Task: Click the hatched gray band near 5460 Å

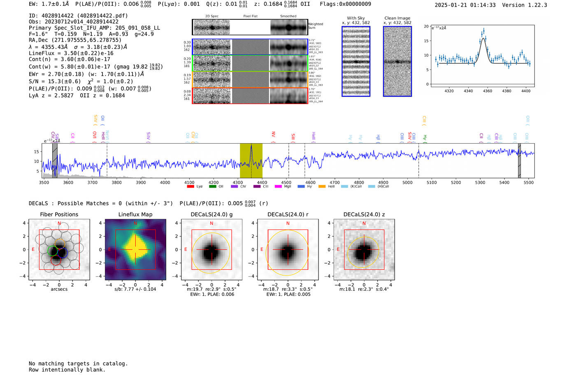Action: click(519, 160)
